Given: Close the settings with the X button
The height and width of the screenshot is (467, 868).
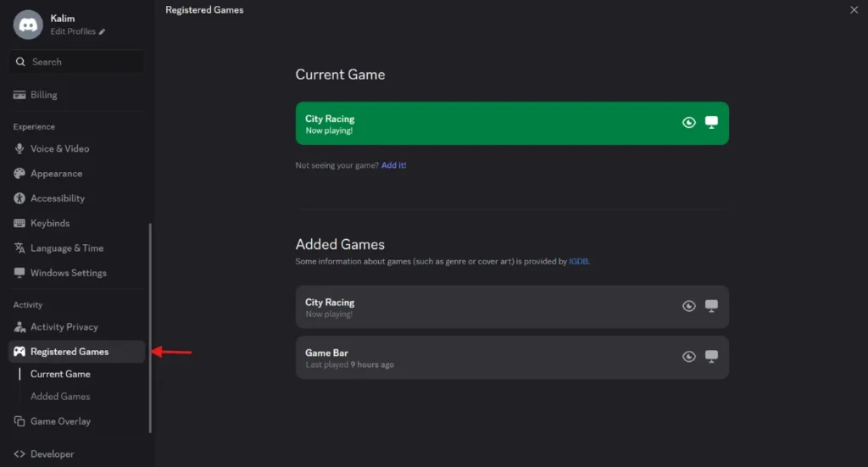Looking at the screenshot, I should [x=854, y=10].
